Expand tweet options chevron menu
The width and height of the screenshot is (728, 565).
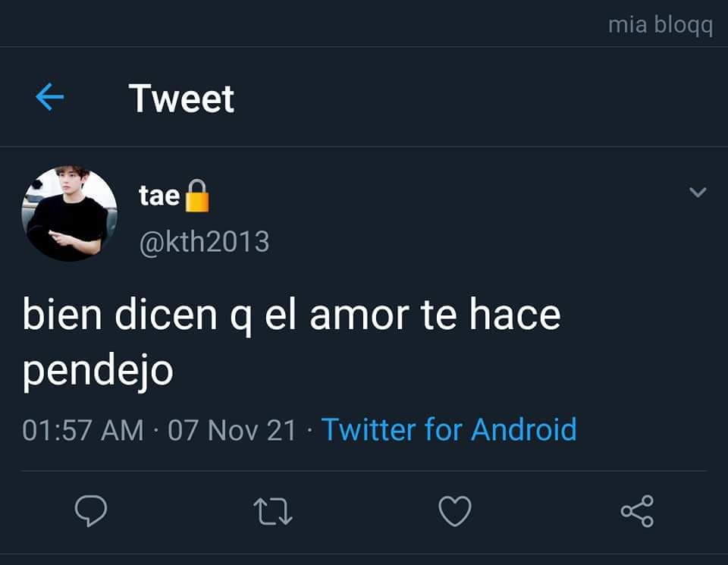(698, 192)
